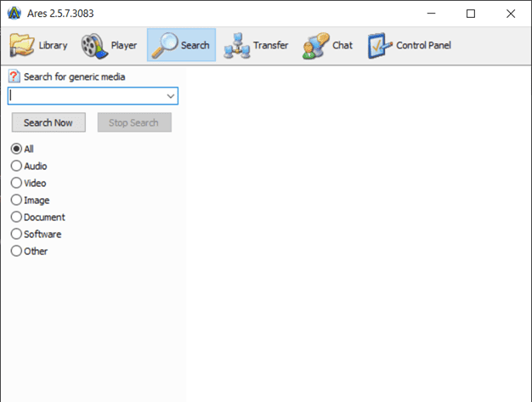The height and width of the screenshot is (402, 532).
Task: Switch to the Transfer tab label
Action: [x=271, y=45]
